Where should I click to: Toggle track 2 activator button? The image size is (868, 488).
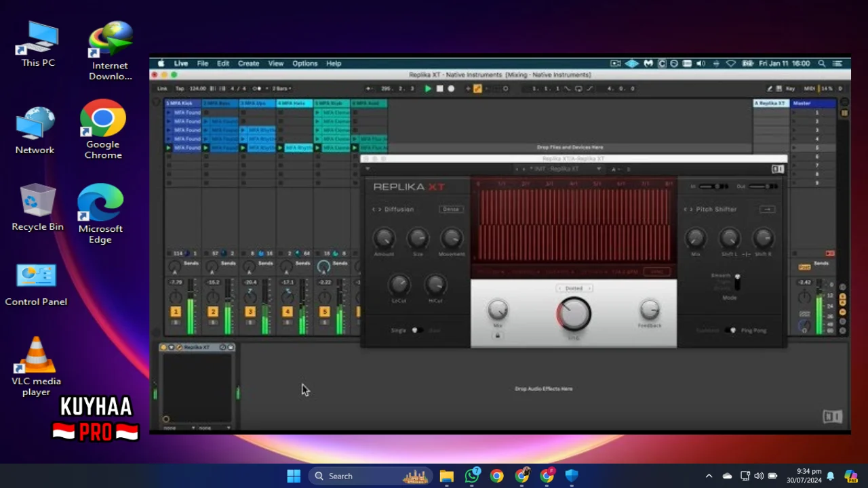(212, 311)
